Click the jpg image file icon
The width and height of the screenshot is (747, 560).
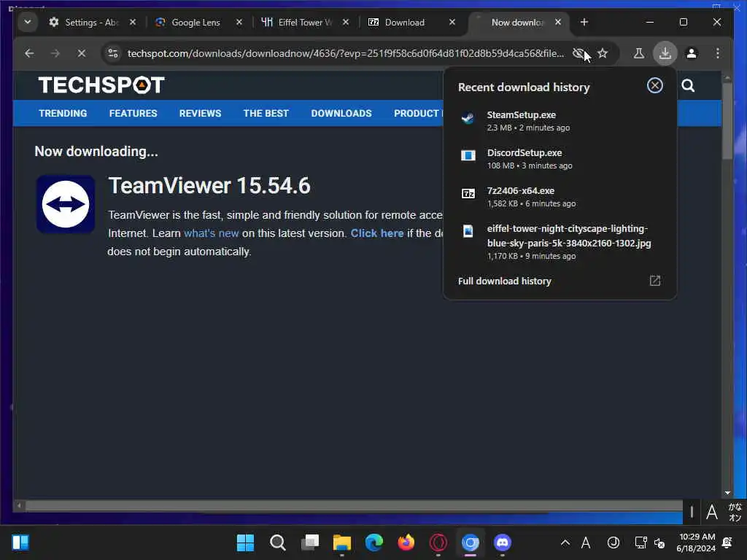[468, 231]
